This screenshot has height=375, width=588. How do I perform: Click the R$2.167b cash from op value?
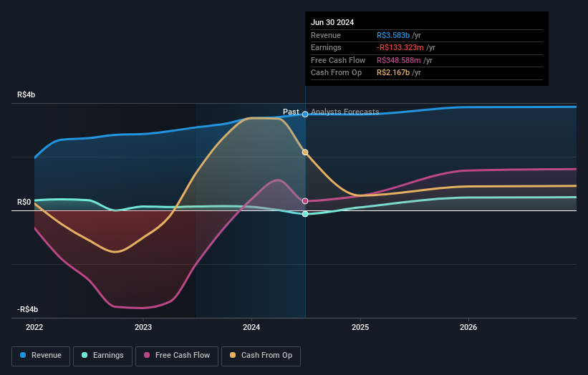point(393,73)
